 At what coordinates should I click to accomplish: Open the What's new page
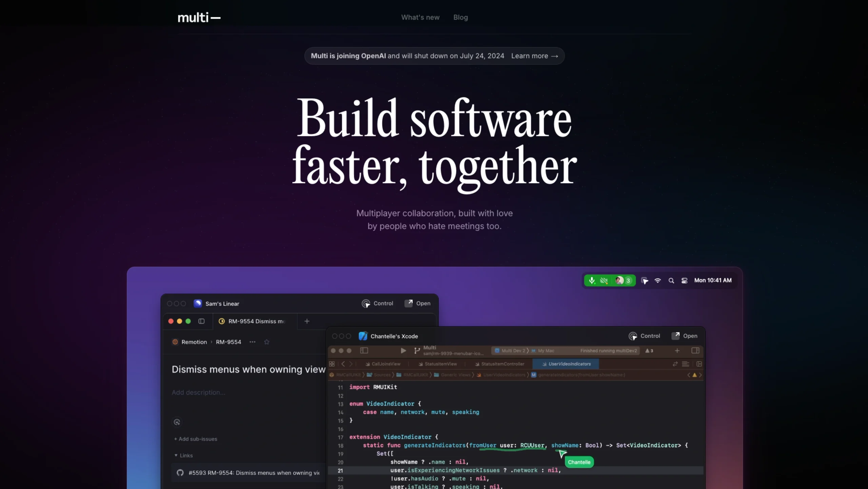(x=420, y=17)
